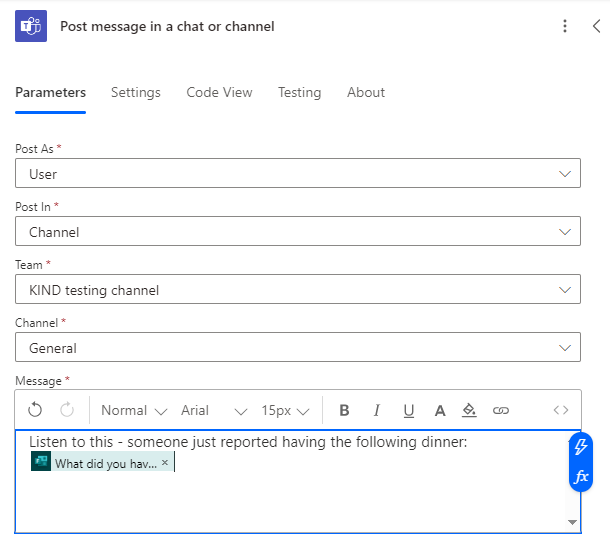Insert a hyperlink in the message
Viewport: 610px width, 554px height.
501,410
